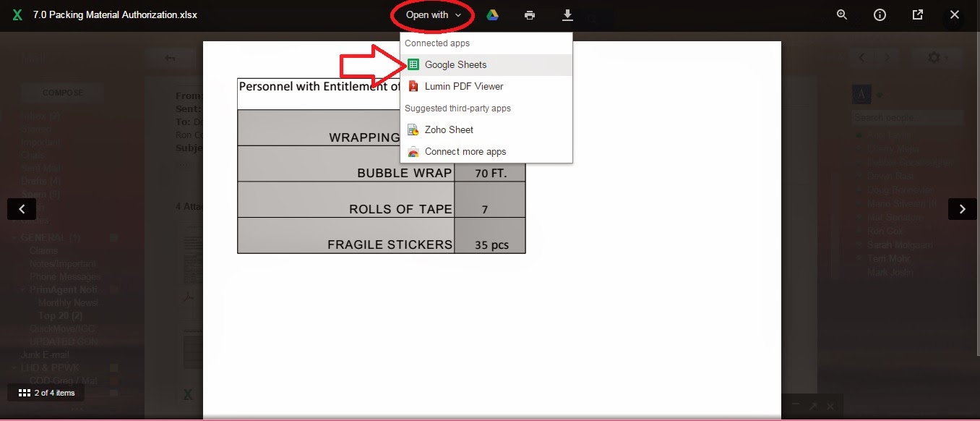Select Zoho Sheet app
980x421 pixels.
486,129
